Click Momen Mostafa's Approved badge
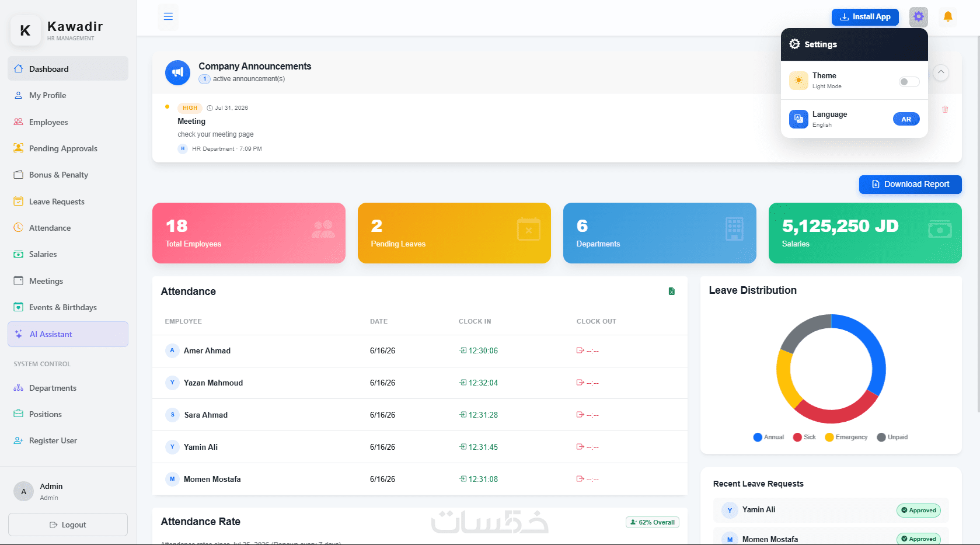Screen dimensions: 980x545 point(919,539)
